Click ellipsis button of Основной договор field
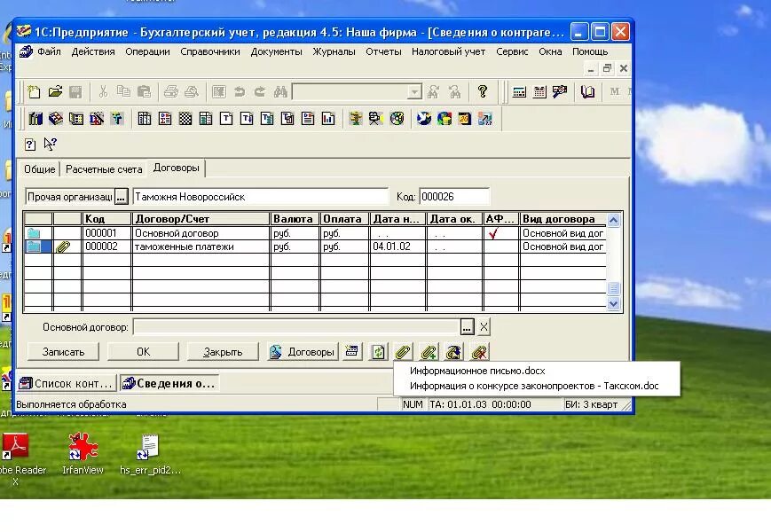This screenshot has height=532, width=771. [x=467, y=326]
